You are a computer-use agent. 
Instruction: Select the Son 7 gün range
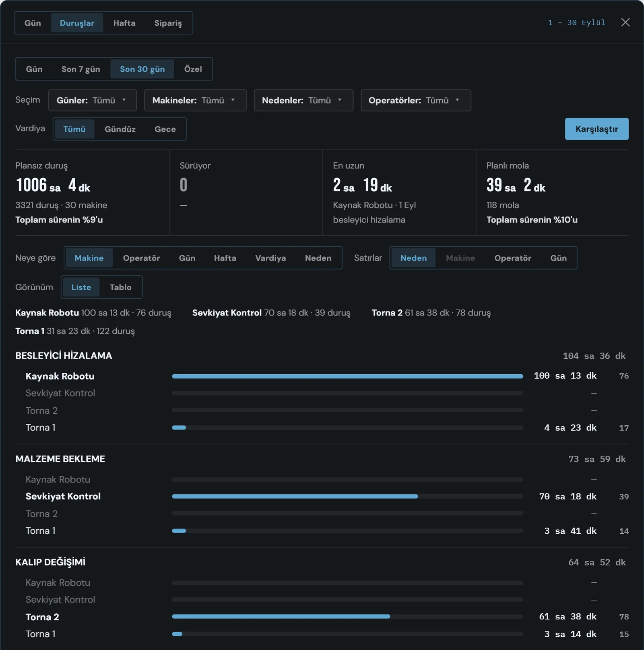coord(81,69)
